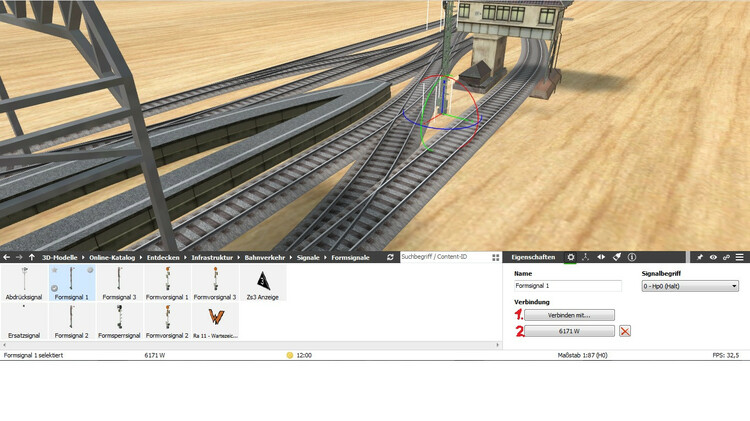Open the hamburger menu
This screenshot has height=421, width=750.
point(740,257)
